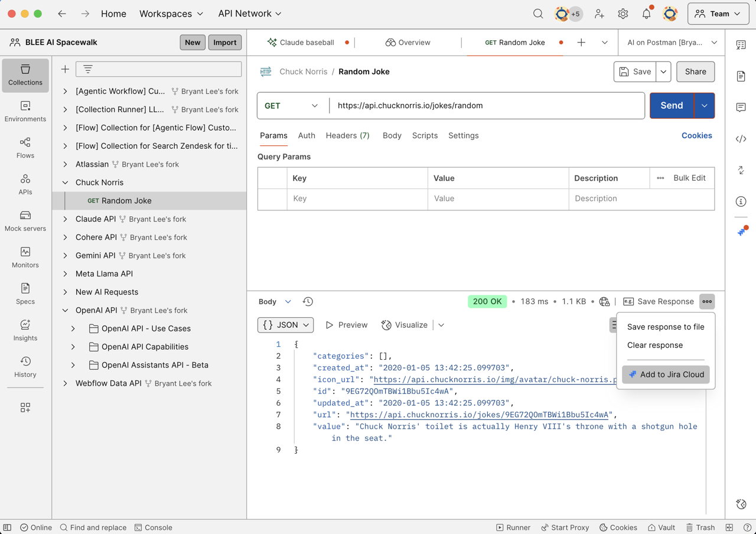756x534 pixels.
Task: Choose Add to Jira Cloud menu option
Action: (666, 374)
